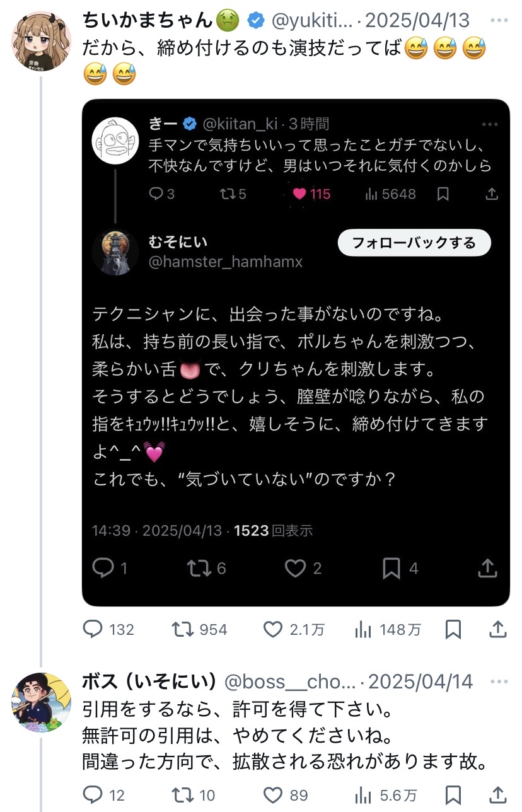
Task: Open ちいかまちゃん's profile avatar
Action: (x=42, y=40)
